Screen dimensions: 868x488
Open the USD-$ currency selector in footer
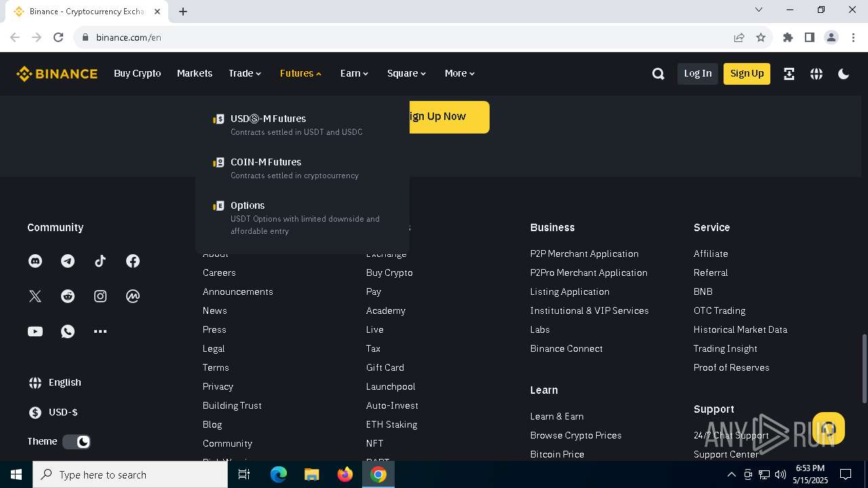[53, 412]
